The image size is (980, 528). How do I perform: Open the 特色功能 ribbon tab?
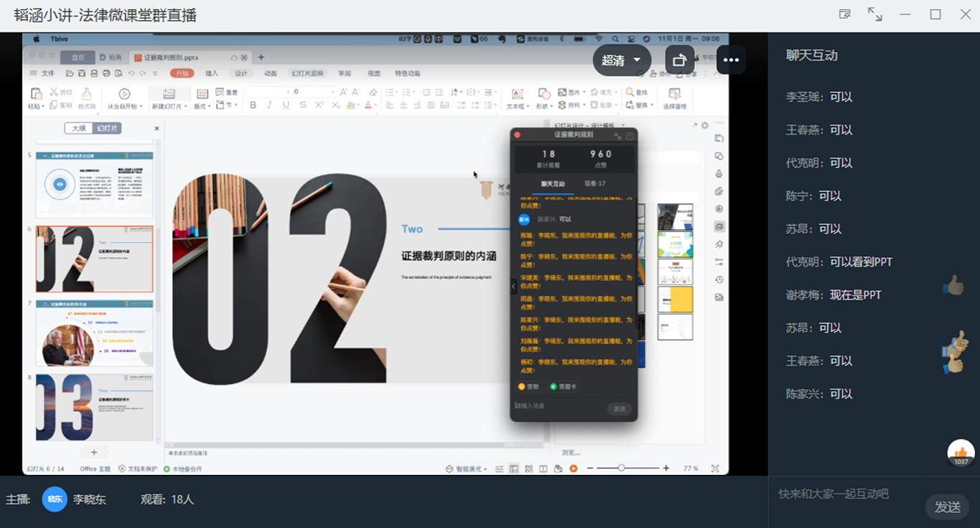pos(408,73)
